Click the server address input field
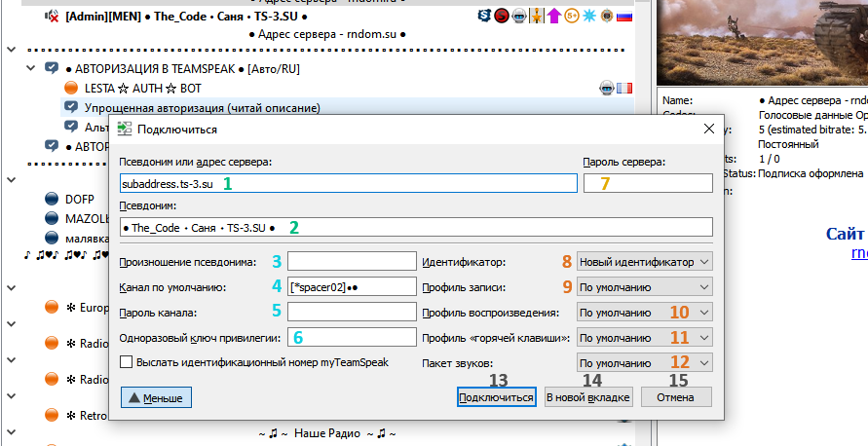Image resolution: width=868 pixels, height=446 pixels. click(348, 183)
